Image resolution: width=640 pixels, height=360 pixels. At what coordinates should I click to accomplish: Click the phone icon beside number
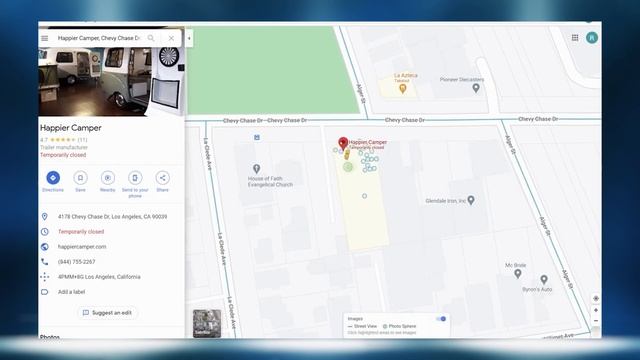[44, 262]
